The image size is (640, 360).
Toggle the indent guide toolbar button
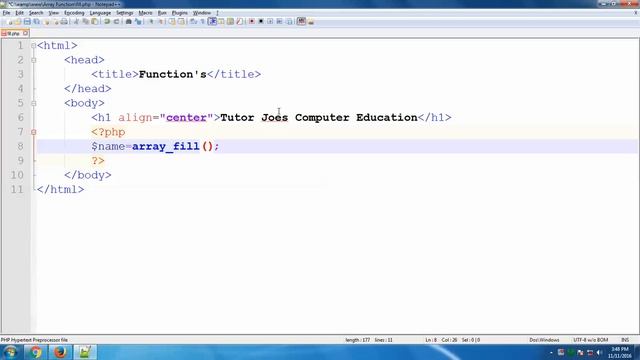[x=212, y=21]
